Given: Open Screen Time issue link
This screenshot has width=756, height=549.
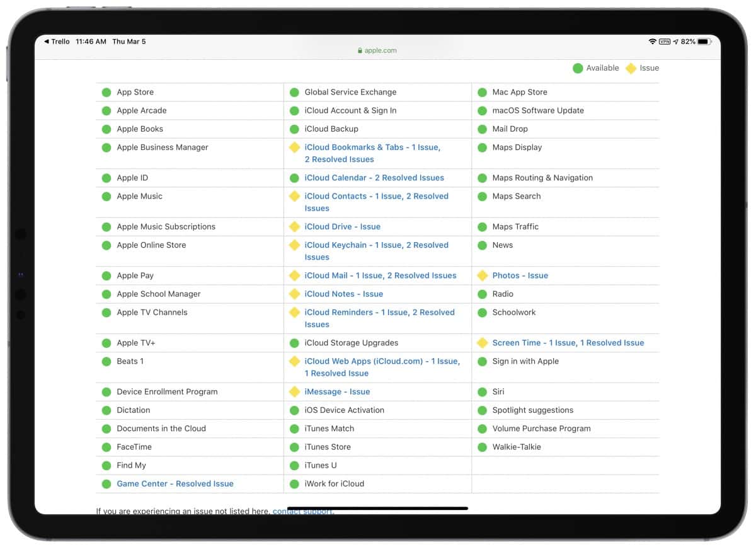Looking at the screenshot, I should click(x=568, y=343).
